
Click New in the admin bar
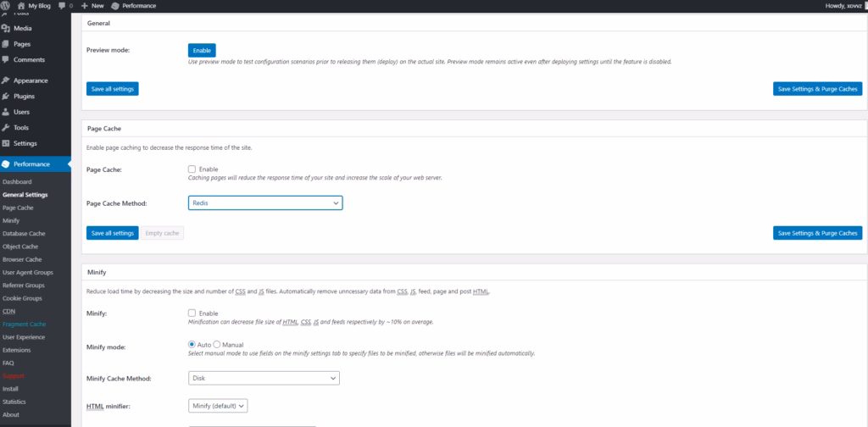(x=97, y=6)
